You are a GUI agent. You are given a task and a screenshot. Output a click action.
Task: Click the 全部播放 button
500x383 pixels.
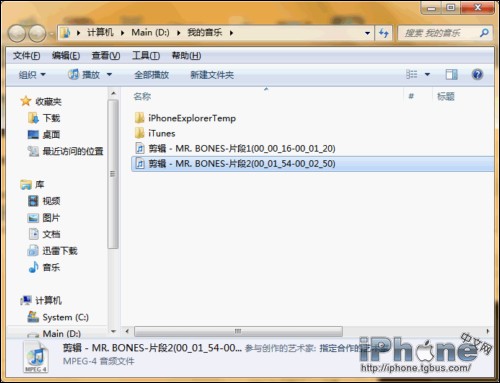[x=152, y=75]
